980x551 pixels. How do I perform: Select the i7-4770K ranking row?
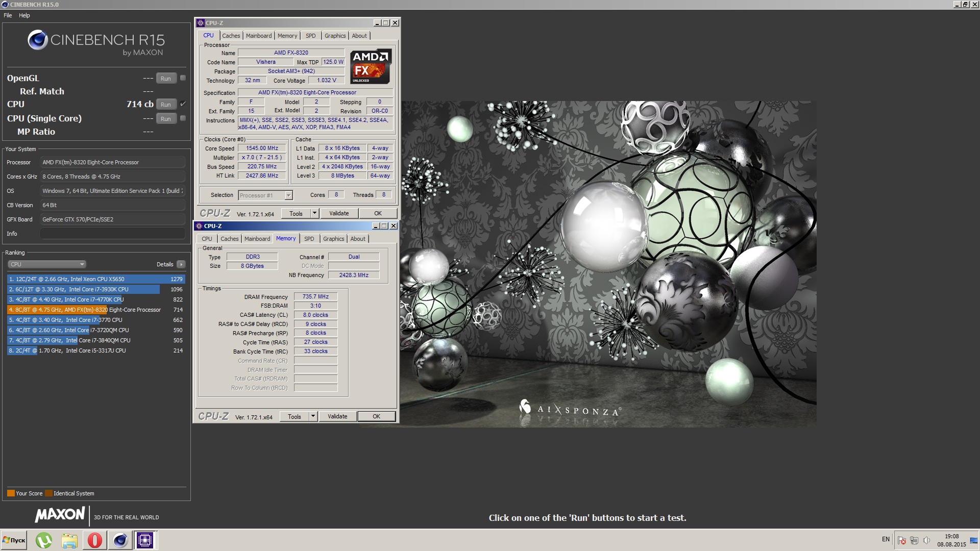(x=96, y=299)
